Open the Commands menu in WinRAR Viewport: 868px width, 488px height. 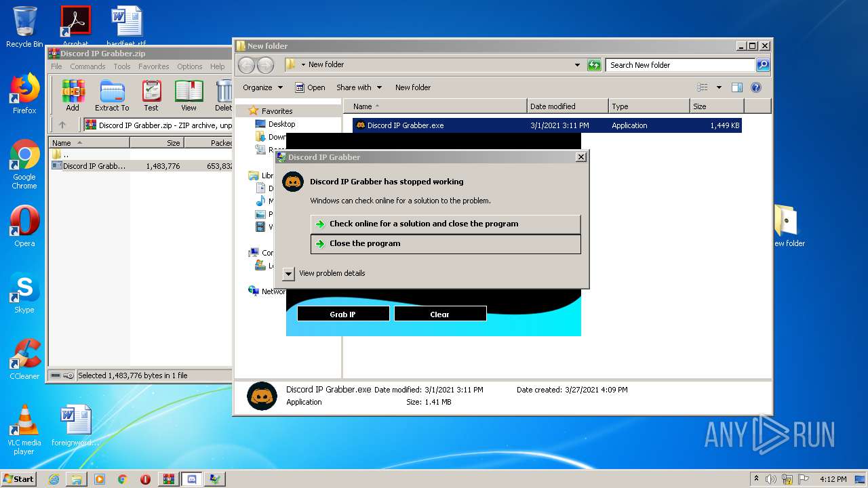point(87,66)
